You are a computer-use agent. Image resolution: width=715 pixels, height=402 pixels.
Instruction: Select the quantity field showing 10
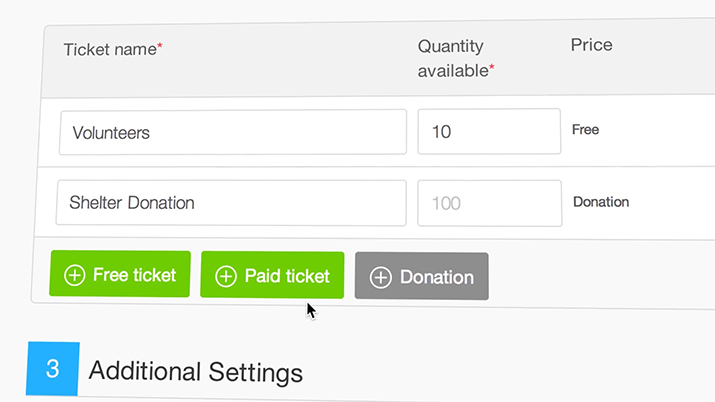489,131
